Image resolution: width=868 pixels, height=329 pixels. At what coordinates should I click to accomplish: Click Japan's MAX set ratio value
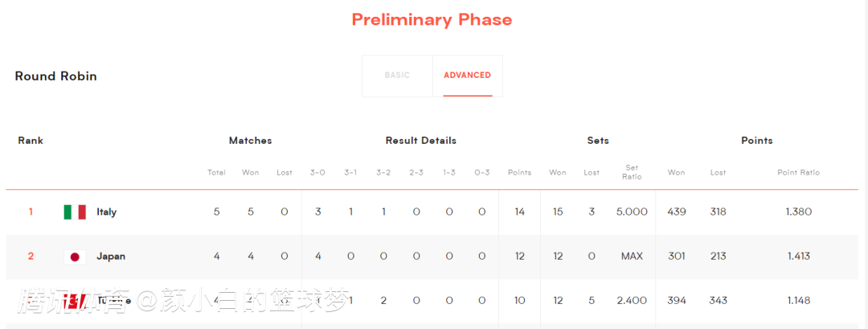click(632, 257)
